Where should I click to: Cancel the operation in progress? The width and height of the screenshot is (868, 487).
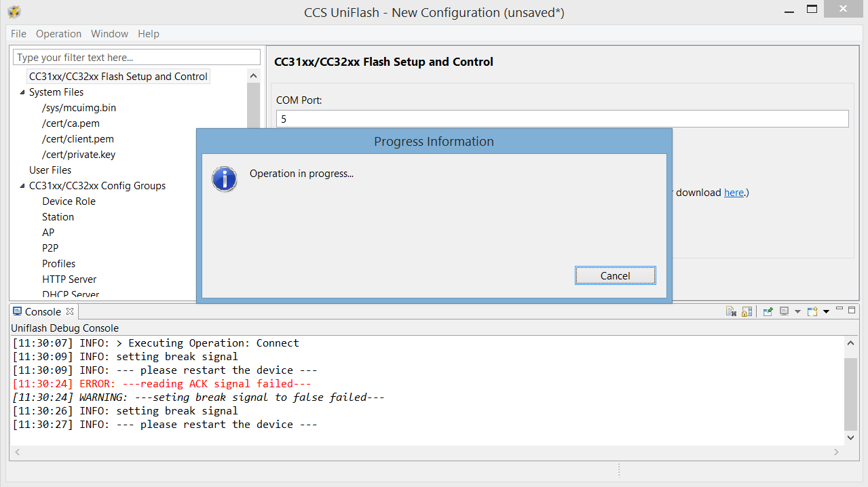[615, 275]
